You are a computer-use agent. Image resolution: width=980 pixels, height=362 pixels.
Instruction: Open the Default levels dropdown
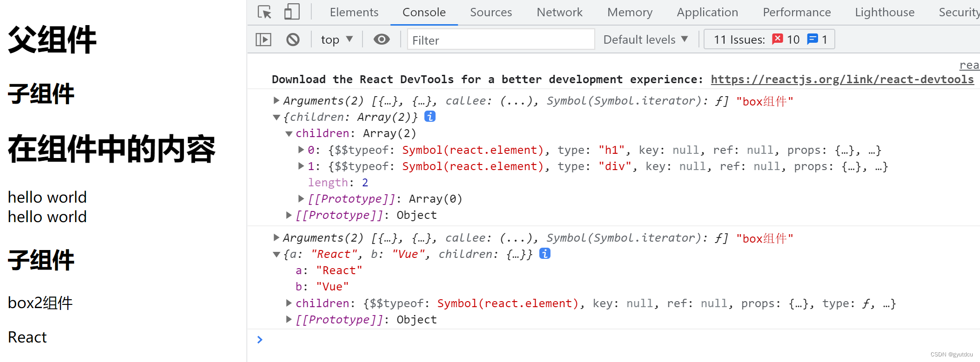(645, 39)
